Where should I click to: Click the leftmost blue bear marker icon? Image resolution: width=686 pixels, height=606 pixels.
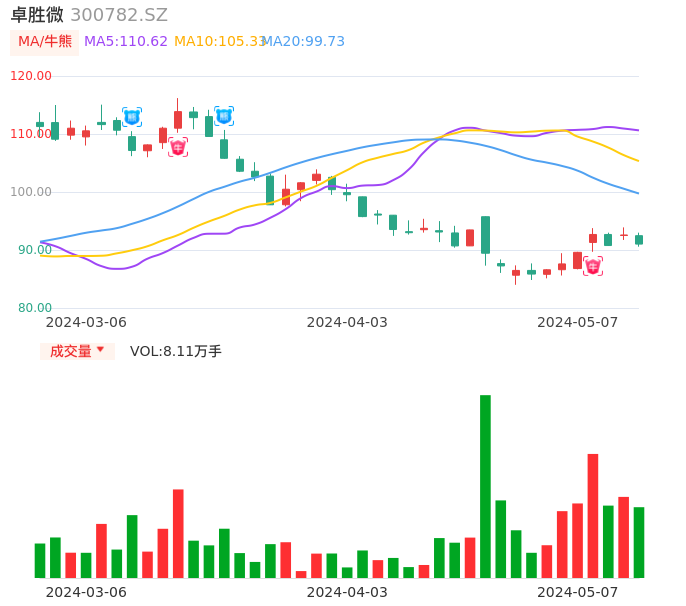click(x=132, y=117)
